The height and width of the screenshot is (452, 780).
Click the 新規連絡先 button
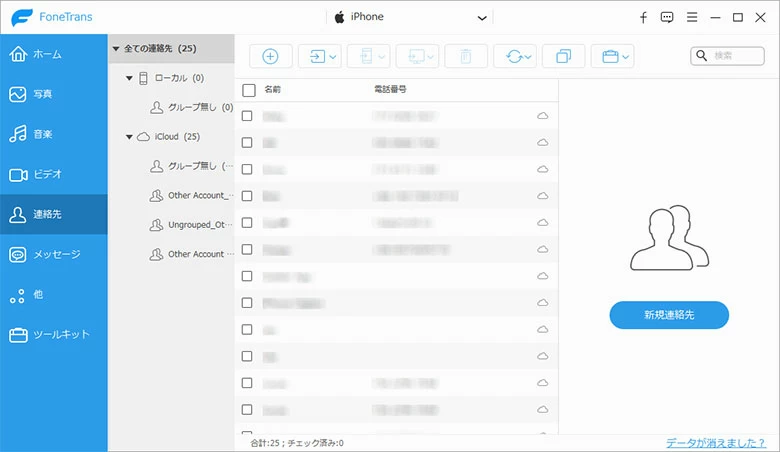[669, 315]
